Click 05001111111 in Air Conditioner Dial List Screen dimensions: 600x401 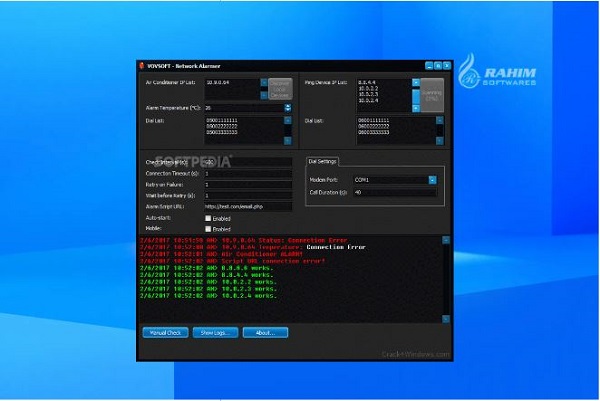coord(222,120)
